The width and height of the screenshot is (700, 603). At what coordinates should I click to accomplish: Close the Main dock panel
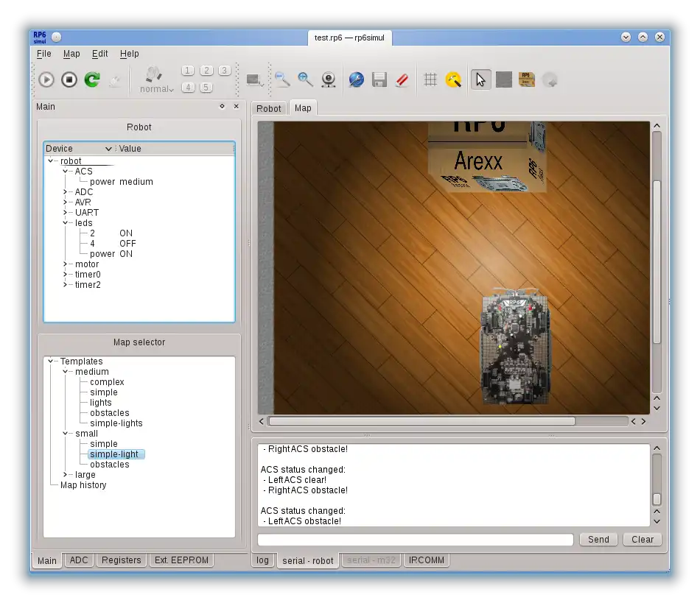tap(237, 106)
